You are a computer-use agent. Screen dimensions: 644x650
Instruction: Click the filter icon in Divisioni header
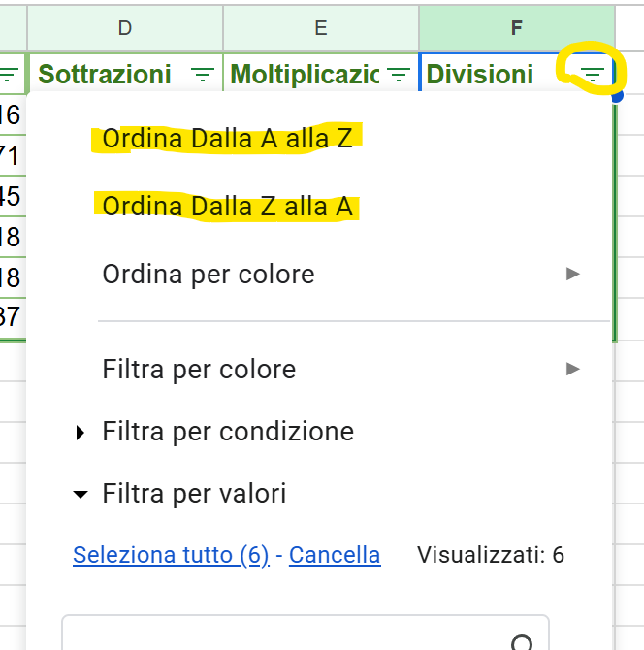click(x=591, y=75)
